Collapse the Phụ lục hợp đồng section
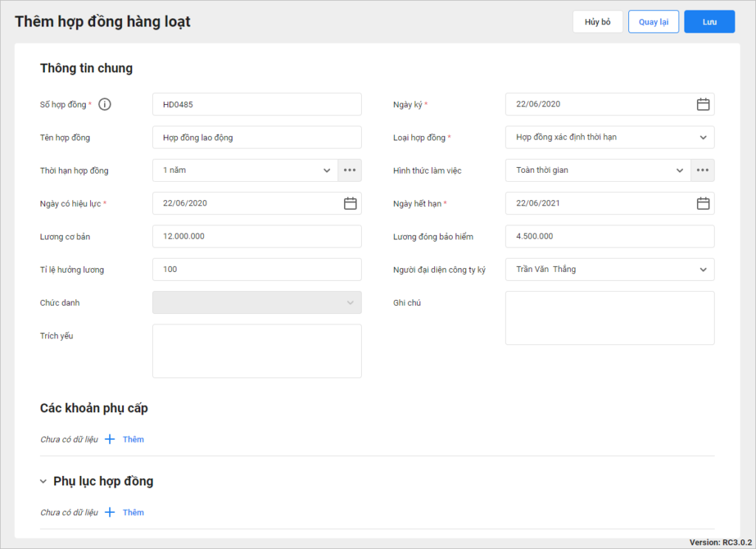This screenshot has height=549, width=756. tap(44, 482)
